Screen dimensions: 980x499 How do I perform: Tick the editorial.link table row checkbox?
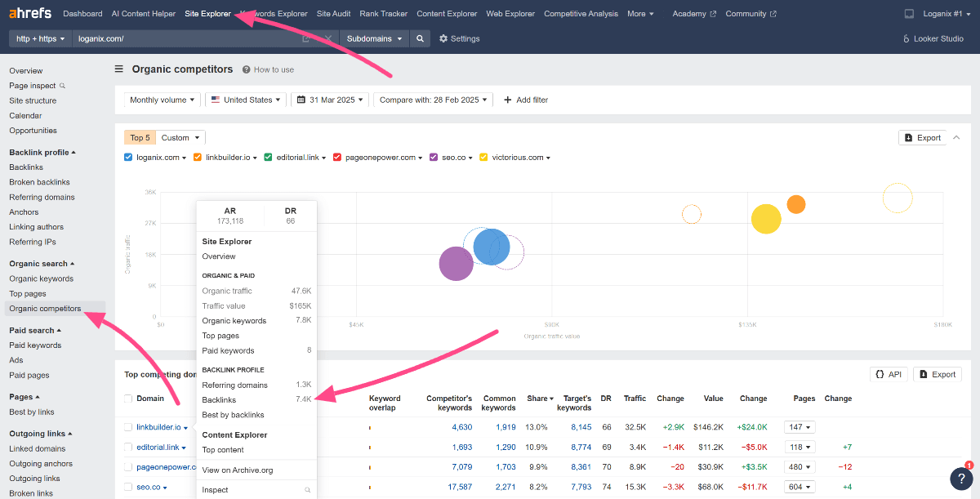coord(128,448)
